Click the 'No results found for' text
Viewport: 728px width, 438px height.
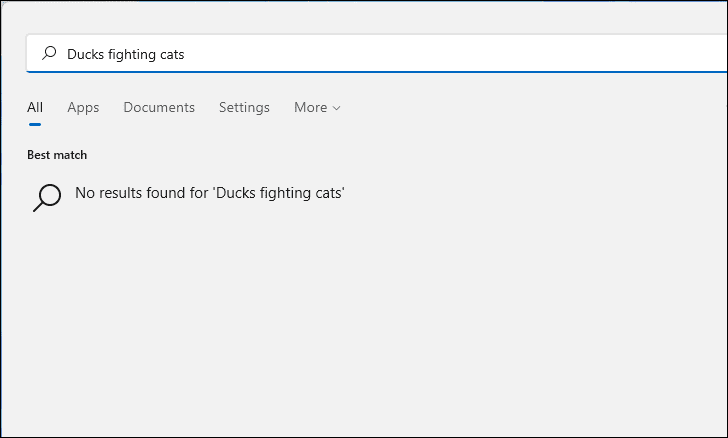[142, 193]
